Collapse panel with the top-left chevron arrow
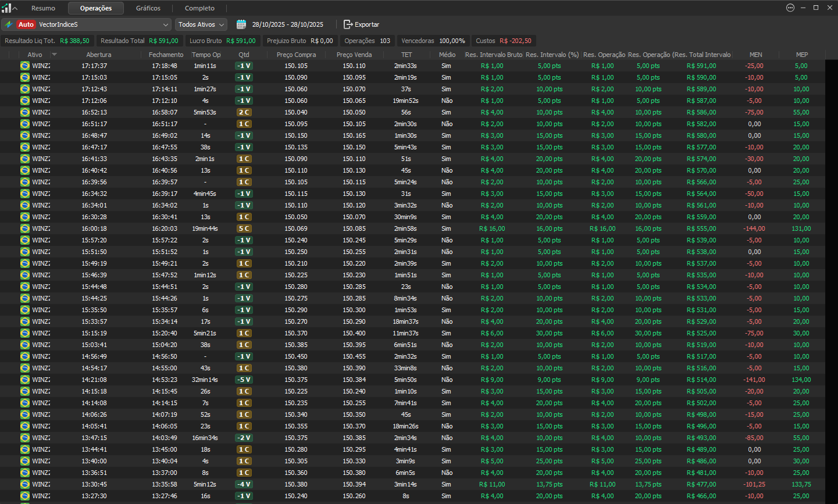 [15, 8]
